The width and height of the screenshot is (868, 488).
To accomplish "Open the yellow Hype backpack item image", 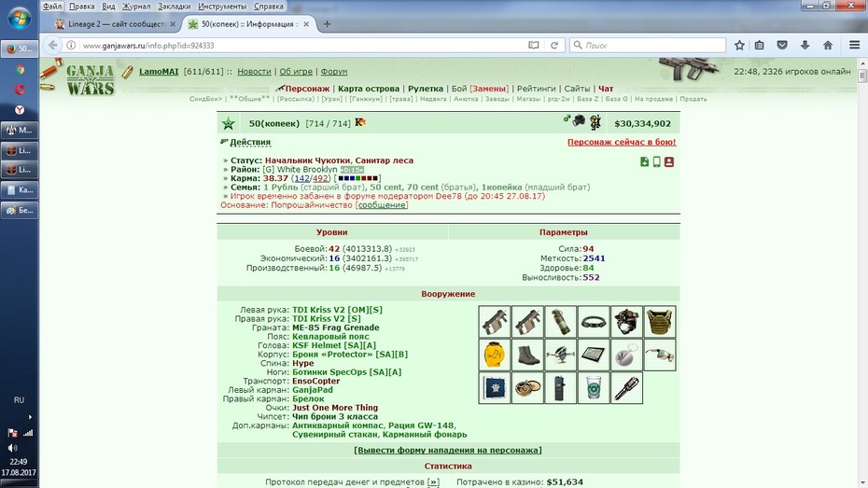I will point(495,355).
